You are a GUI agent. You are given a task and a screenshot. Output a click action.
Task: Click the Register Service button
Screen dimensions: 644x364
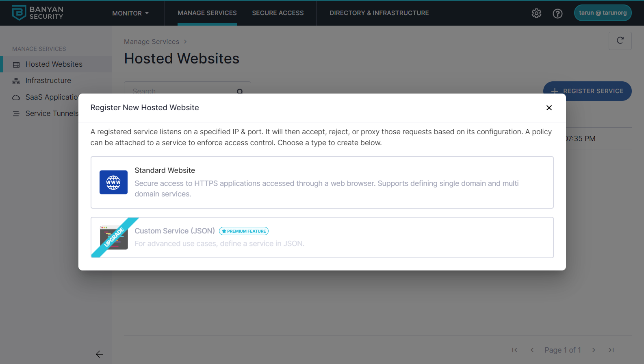pyautogui.click(x=587, y=91)
